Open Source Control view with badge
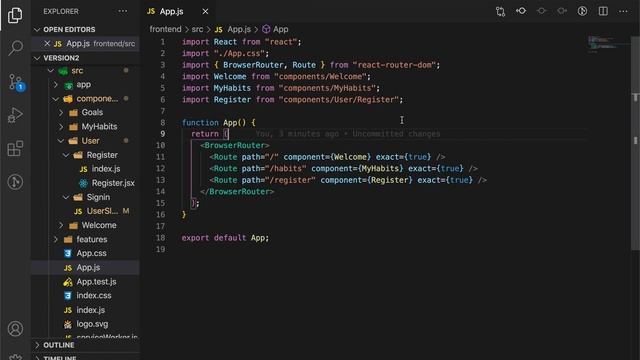This screenshot has height=360, width=640. tap(16, 82)
